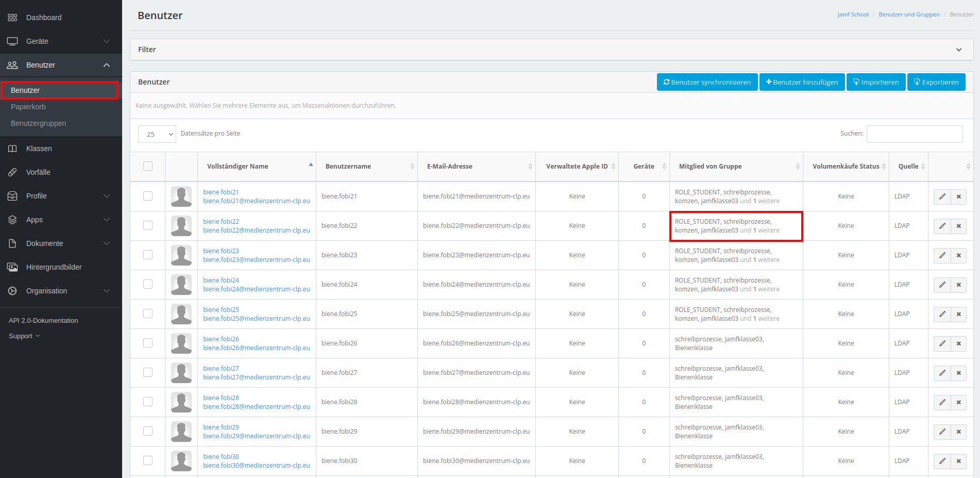Toggle the select-all checkbox in table header
The height and width of the screenshot is (478, 980).
pos(148,166)
